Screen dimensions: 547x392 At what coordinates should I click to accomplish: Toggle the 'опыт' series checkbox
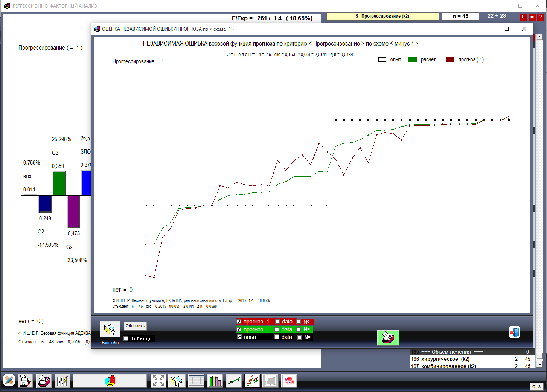coord(239,337)
